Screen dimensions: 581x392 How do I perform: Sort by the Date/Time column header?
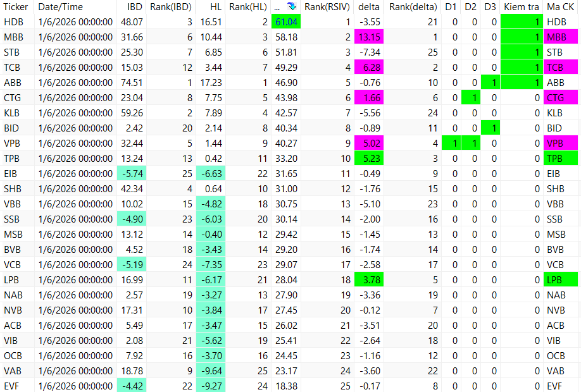[60, 7]
